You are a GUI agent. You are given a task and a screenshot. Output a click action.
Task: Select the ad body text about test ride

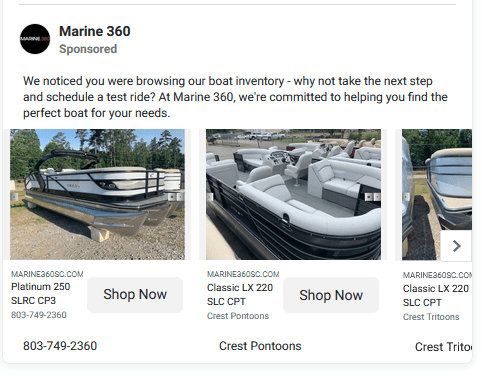pyautogui.click(x=235, y=97)
